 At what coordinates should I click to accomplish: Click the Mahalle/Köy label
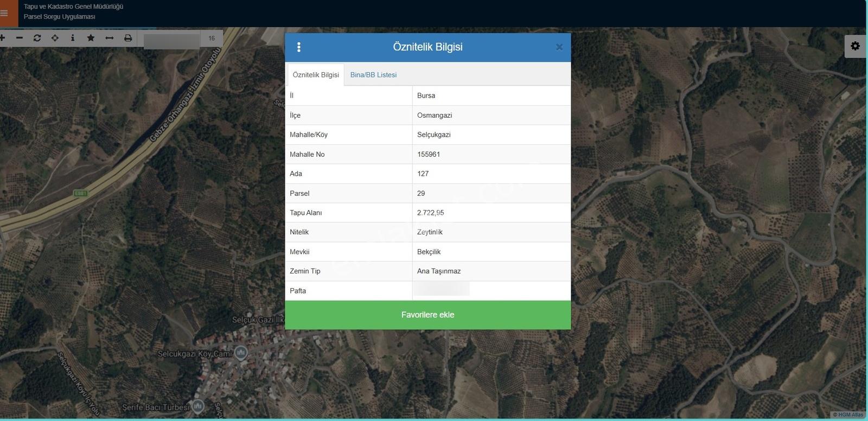point(309,135)
